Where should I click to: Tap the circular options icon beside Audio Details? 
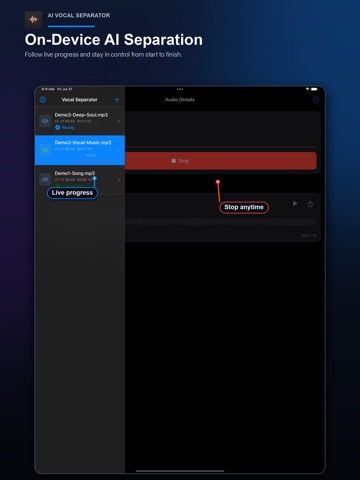[x=316, y=100]
